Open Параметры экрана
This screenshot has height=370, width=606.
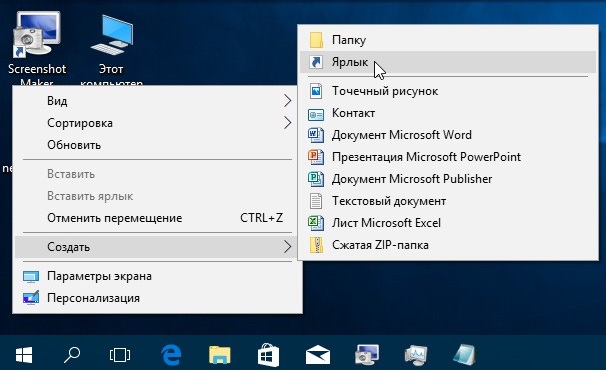coord(157,276)
